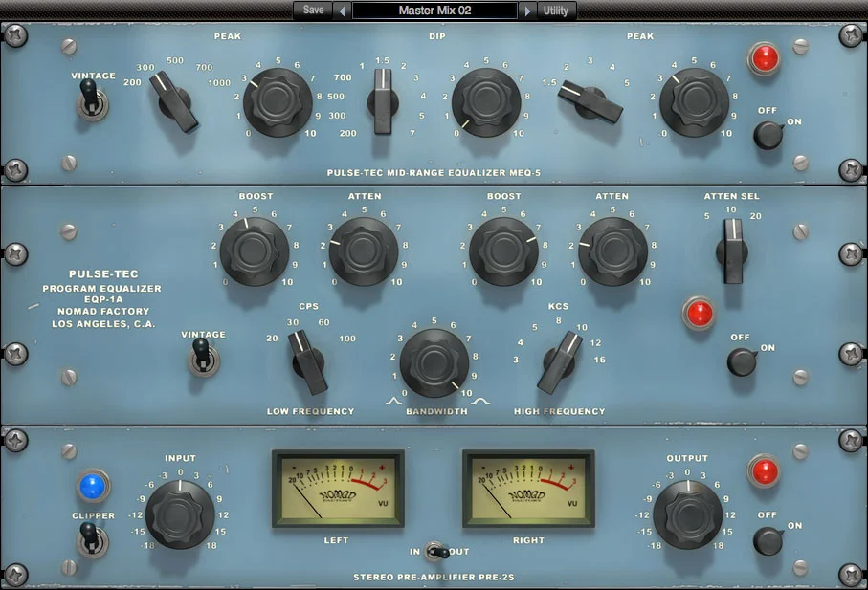The image size is (868, 590).
Task: Flip the IN/OUT switch on PRE-2S
Action: point(437,552)
